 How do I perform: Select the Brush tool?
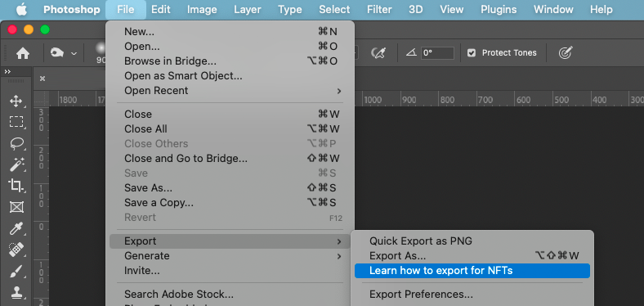tap(16, 271)
